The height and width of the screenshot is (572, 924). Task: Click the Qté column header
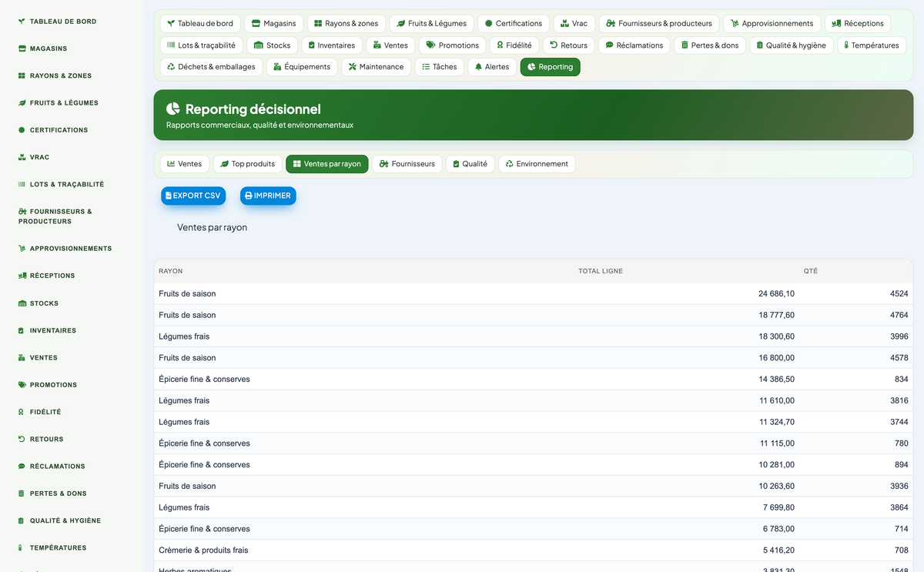[x=811, y=271]
